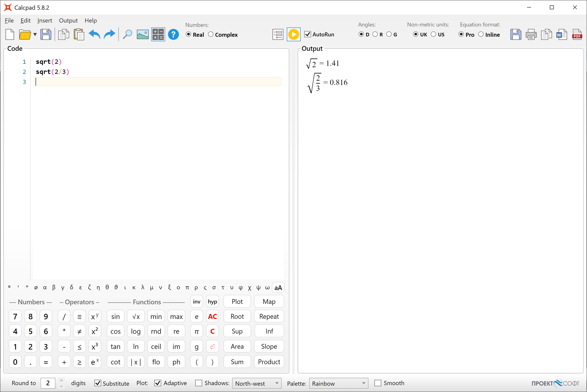
Task: Decrease the Round to digits stepper
Action: pyautogui.click(x=61, y=386)
